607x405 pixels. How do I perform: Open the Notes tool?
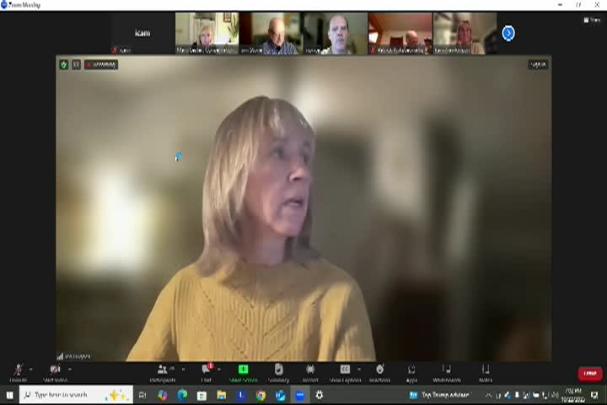[x=485, y=372]
